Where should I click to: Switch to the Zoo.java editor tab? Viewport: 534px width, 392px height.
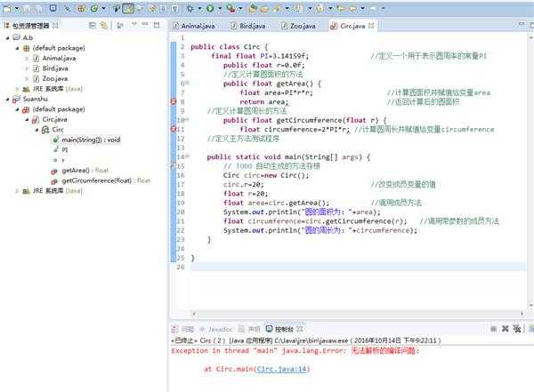coord(298,28)
